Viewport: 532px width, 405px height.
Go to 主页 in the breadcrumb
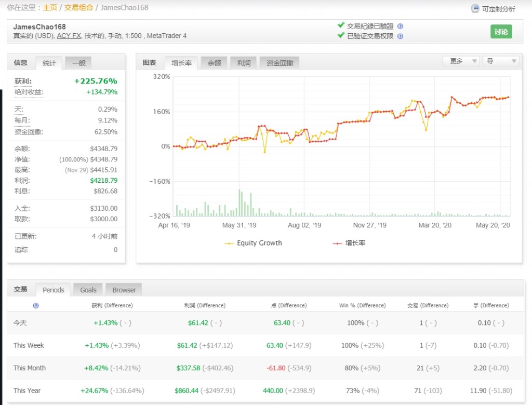point(50,8)
